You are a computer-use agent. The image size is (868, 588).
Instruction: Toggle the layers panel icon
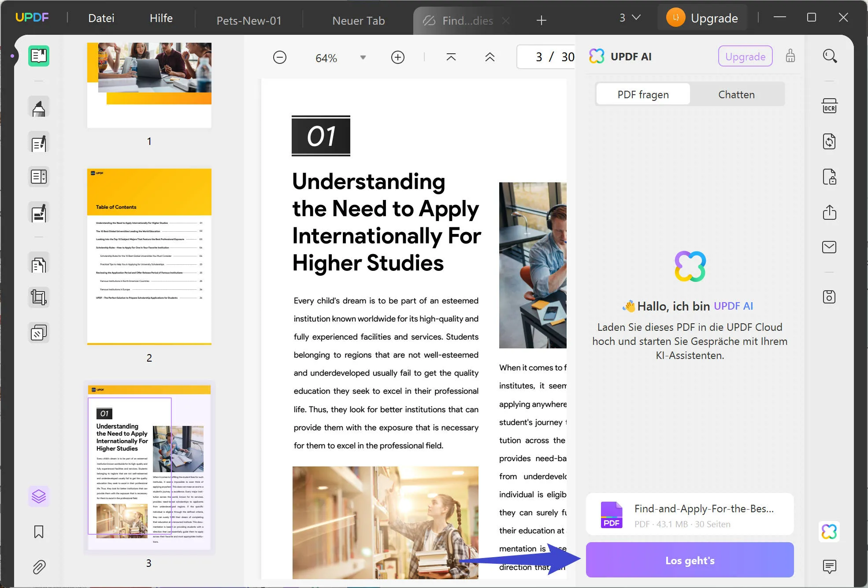[x=39, y=496]
